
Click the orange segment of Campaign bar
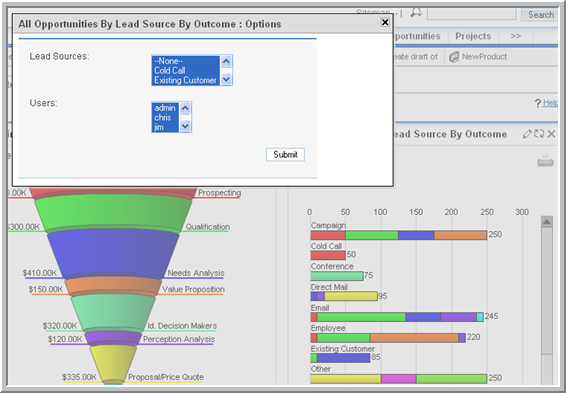pos(460,235)
